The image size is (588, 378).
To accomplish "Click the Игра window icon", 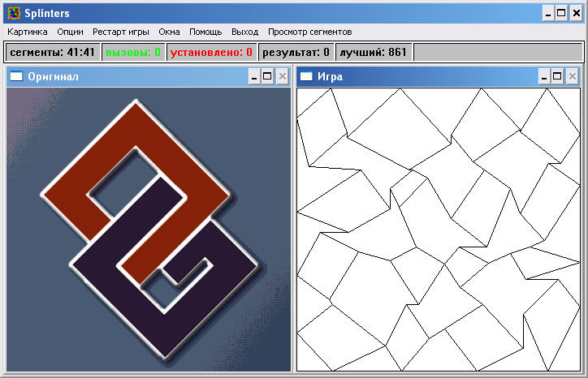I will 306,77.
